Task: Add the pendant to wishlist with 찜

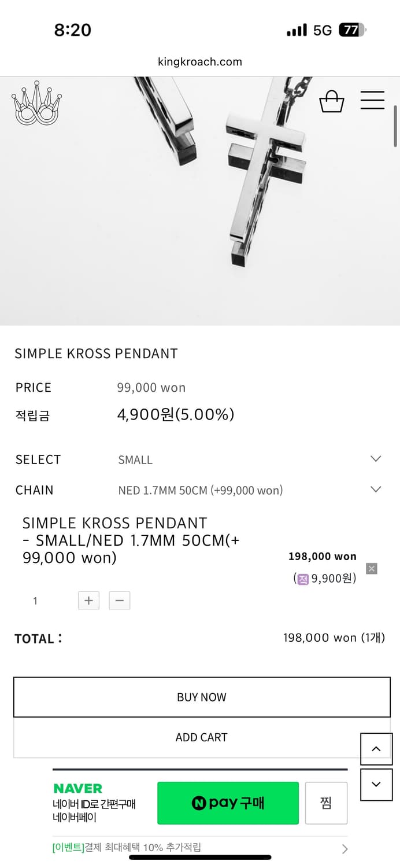Action: click(x=326, y=803)
